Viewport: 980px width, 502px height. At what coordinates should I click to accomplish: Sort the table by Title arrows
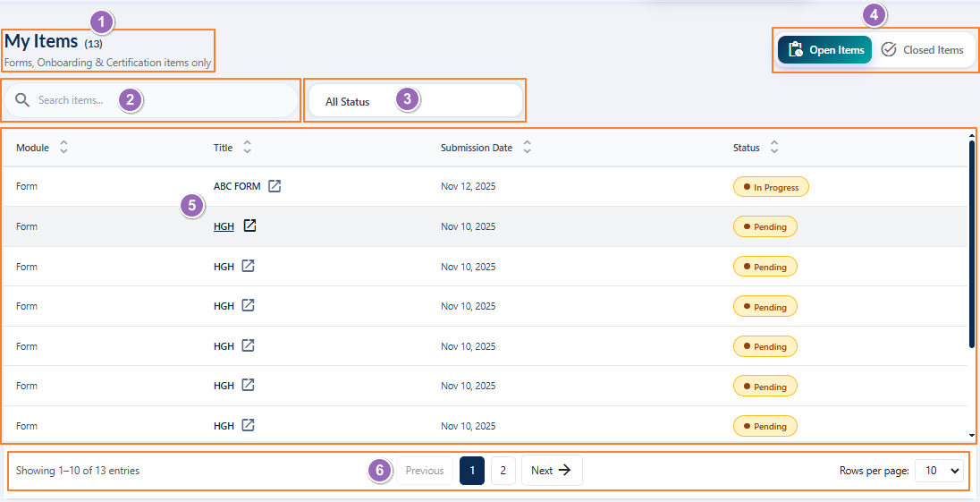(x=248, y=148)
